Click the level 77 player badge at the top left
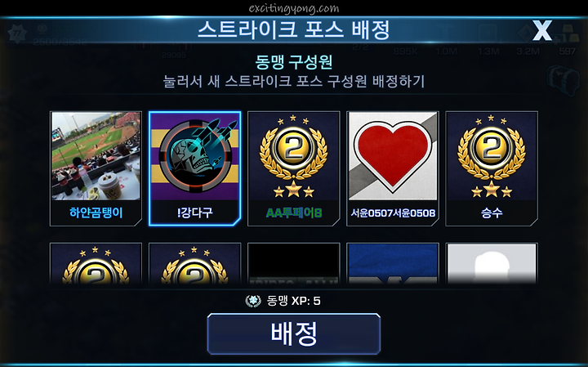The width and height of the screenshot is (588, 367). tap(17, 34)
